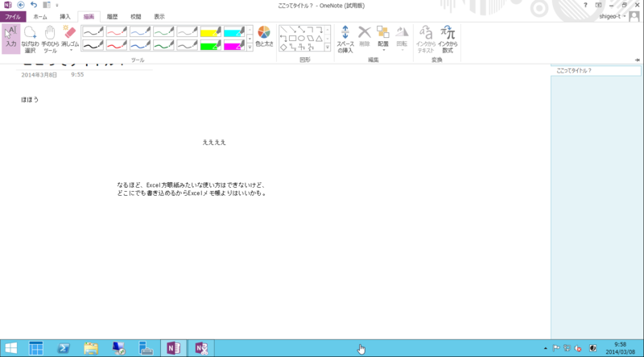This screenshot has height=357, width=644.
Task: Choose the yellow highlighter
Action: (x=211, y=31)
